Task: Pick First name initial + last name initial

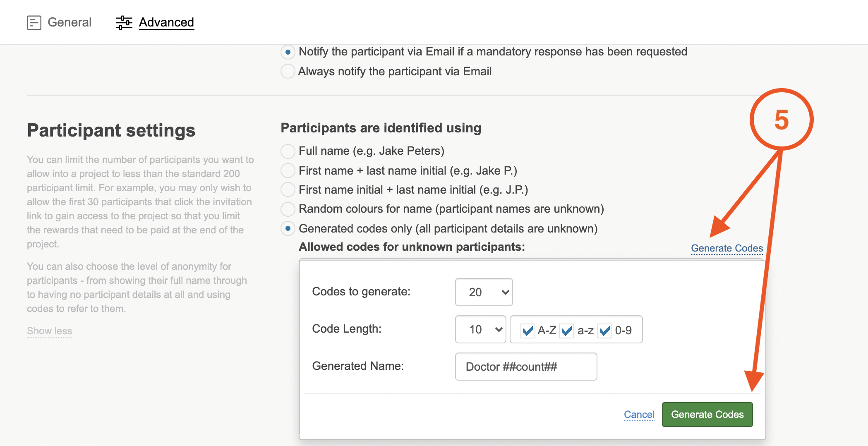Action: [288, 190]
